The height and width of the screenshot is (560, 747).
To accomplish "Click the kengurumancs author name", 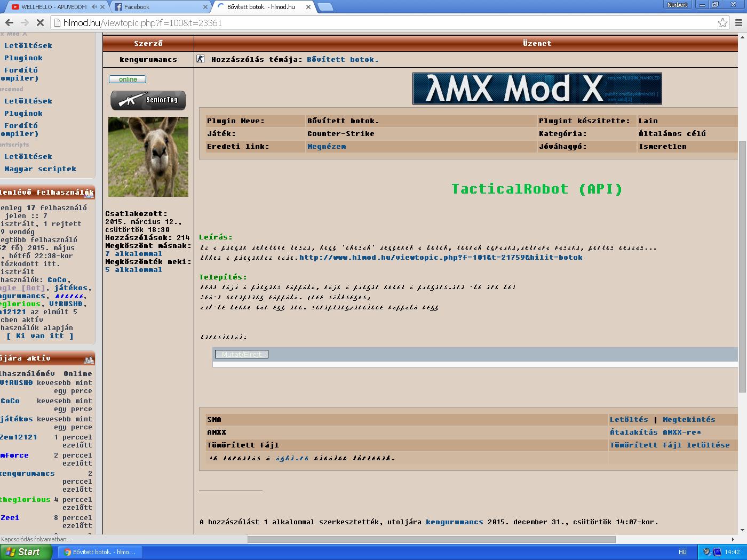I will pyautogui.click(x=148, y=60).
